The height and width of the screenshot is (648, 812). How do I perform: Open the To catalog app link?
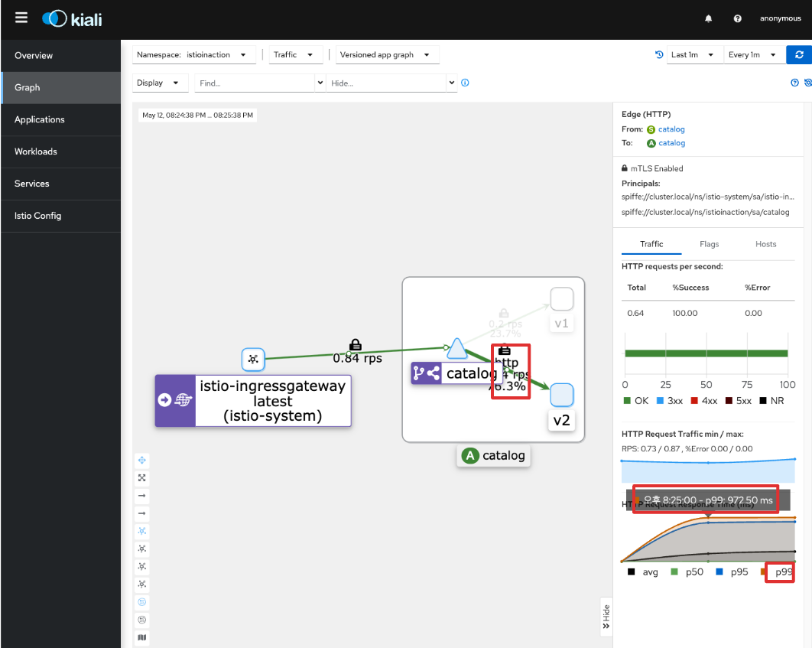pos(671,143)
